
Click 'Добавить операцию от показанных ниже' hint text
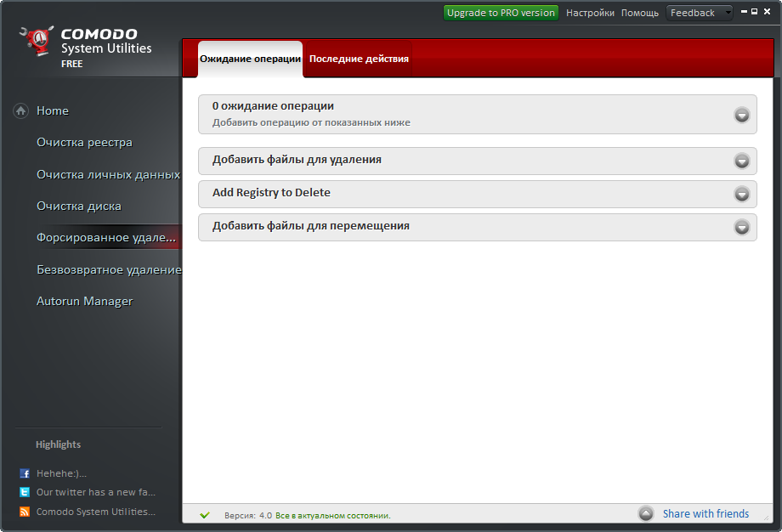[x=311, y=122]
